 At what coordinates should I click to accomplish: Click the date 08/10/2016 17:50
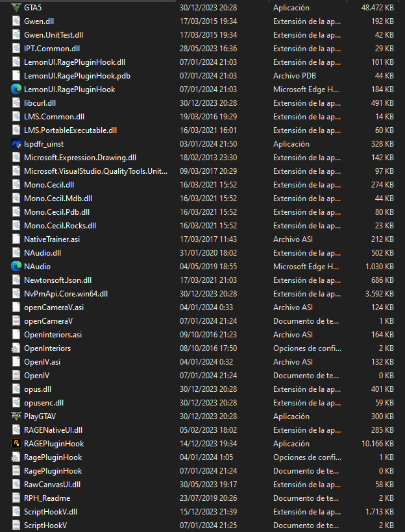point(208,348)
